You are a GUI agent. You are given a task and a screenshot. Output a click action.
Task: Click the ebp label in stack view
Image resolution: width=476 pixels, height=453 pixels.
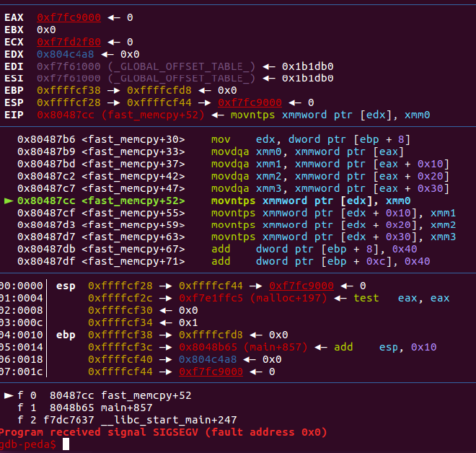(65, 335)
